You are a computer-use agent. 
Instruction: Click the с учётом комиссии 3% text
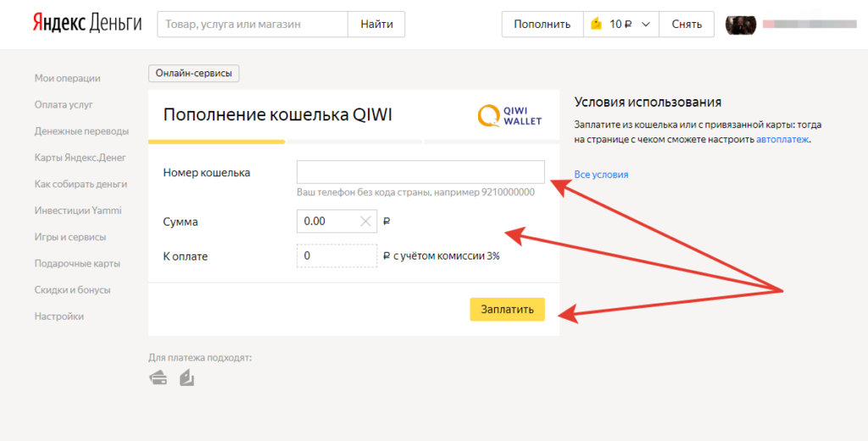446,256
